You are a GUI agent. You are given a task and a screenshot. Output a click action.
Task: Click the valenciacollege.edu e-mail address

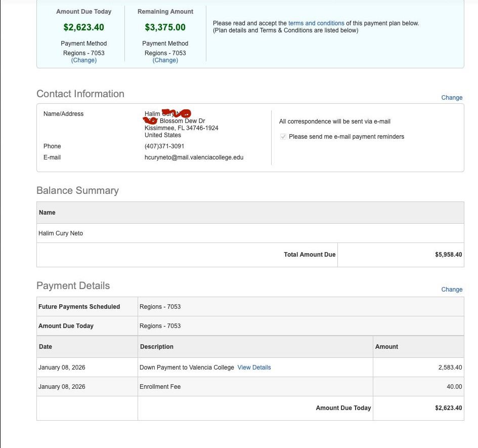[194, 157]
